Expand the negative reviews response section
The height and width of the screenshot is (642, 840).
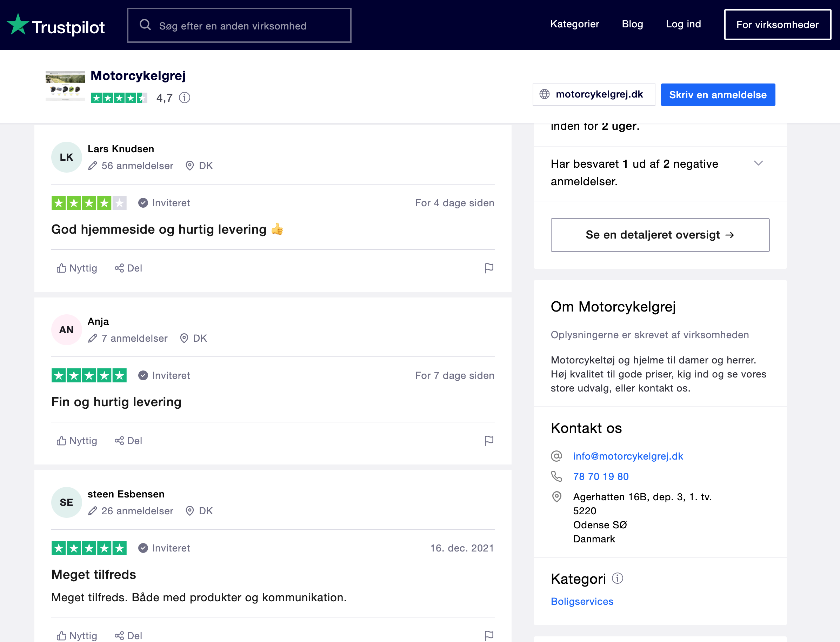click(758, 163)
